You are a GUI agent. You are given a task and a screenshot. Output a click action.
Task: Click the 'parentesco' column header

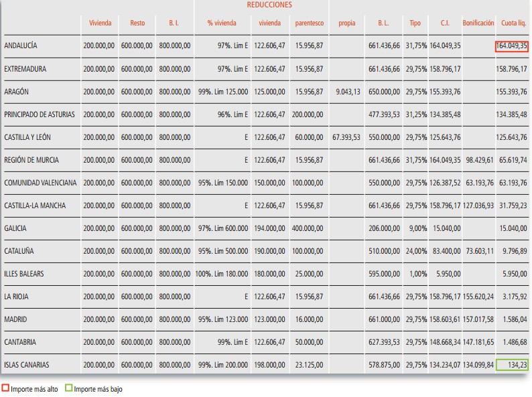pos(309,23)
